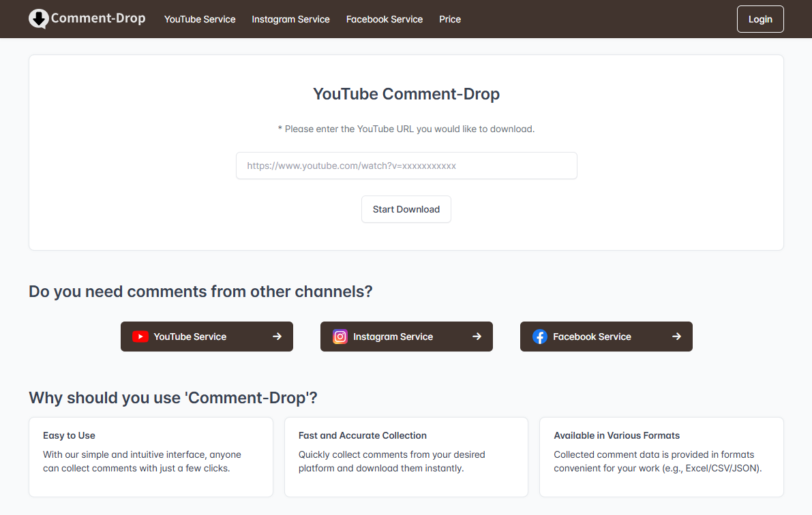Click the Comment-Drop brand name link
Image resolution: width=812 pixels, height=515 pixels.
(98, 18)
